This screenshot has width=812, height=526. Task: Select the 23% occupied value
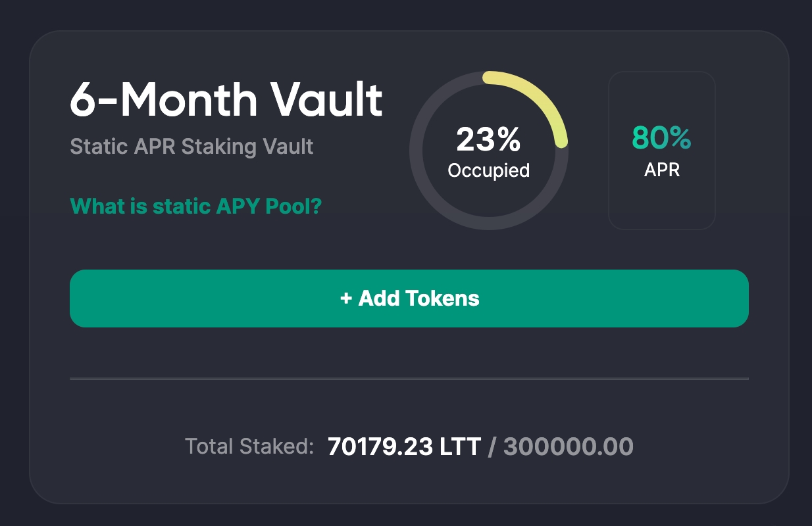[488, 139]
